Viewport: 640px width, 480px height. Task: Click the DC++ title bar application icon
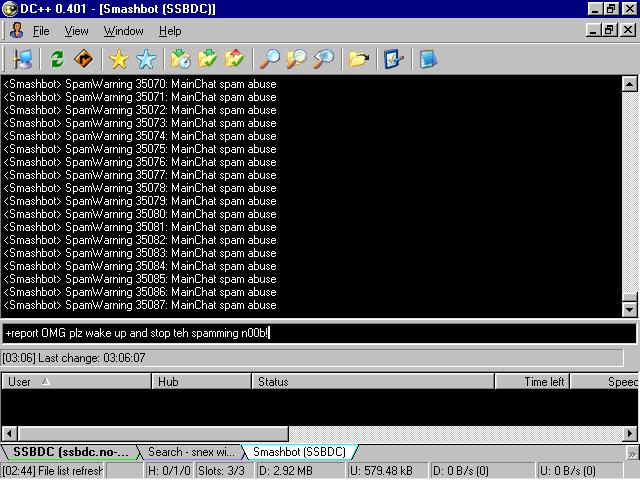point(10,9)
